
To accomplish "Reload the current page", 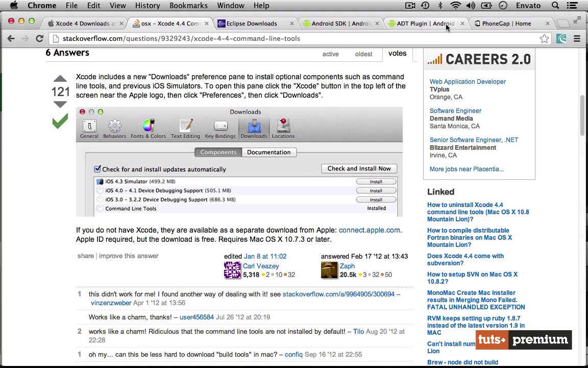I will [39, 38].
